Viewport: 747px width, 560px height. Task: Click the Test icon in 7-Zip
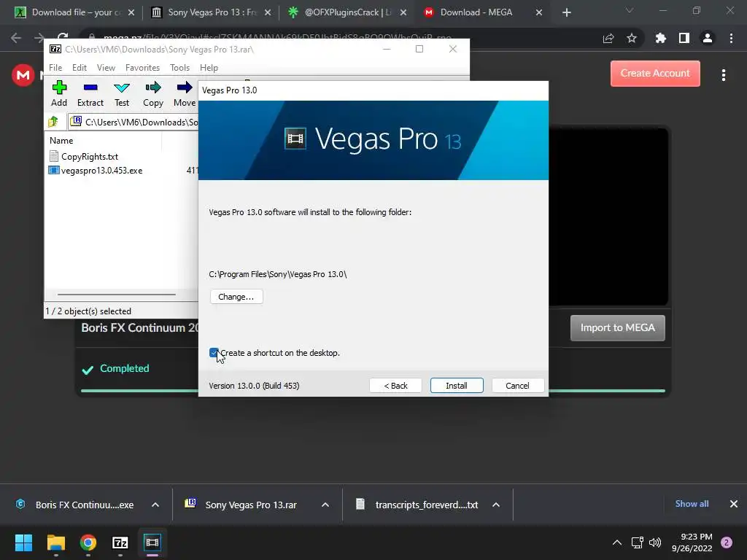coord(122,87)
